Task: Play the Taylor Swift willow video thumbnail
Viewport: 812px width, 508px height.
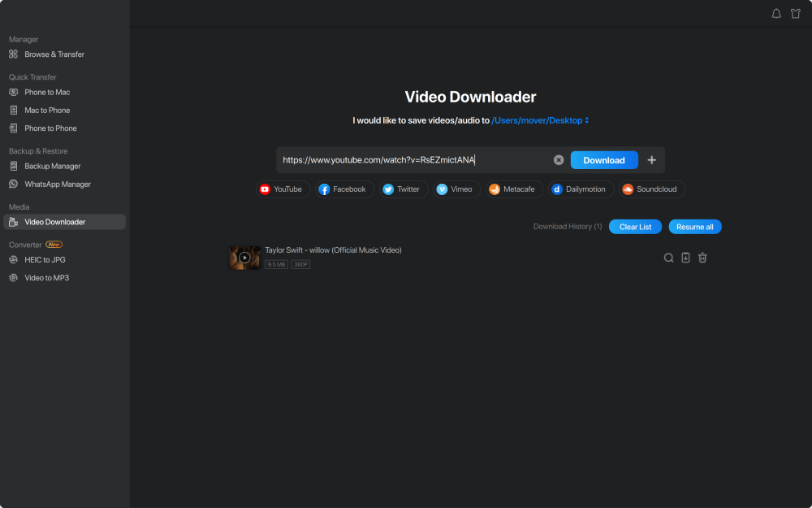Action: click(244, 258)
